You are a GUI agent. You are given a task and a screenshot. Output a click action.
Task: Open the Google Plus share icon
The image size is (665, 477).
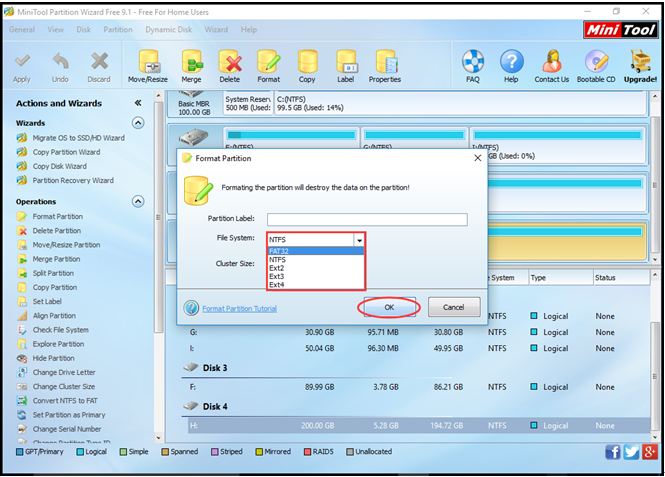pyautogui.click(x=649, y=452)
